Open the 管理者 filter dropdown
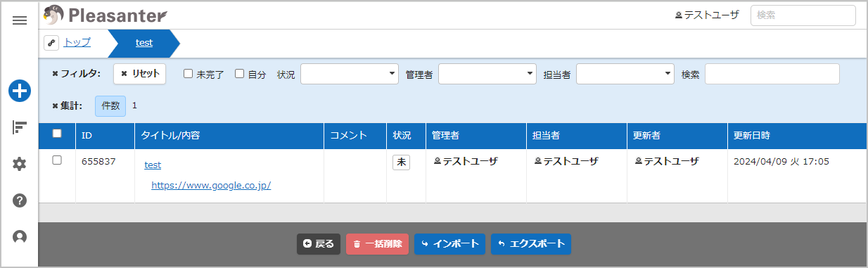Image resolution: width=868 pixels, height=268 pixels. point(487,74)
